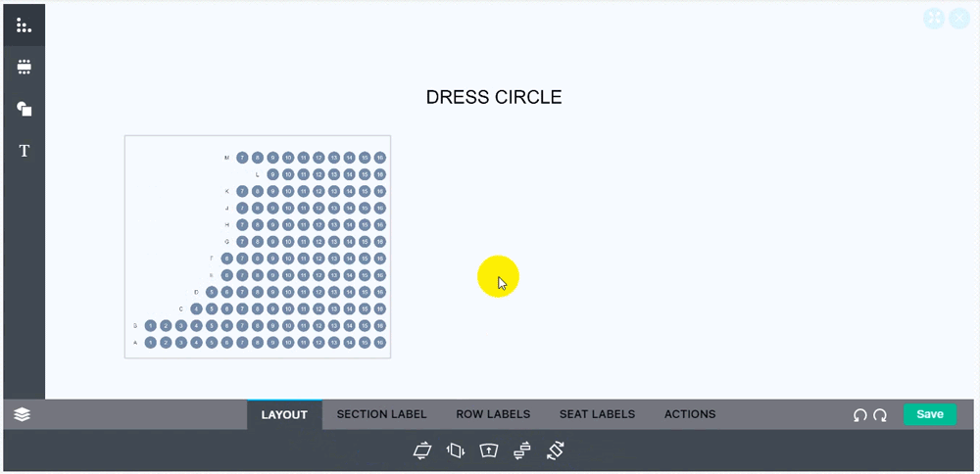
Task: Switch to the SECTION LABEL tab
Action: (381, 414)
